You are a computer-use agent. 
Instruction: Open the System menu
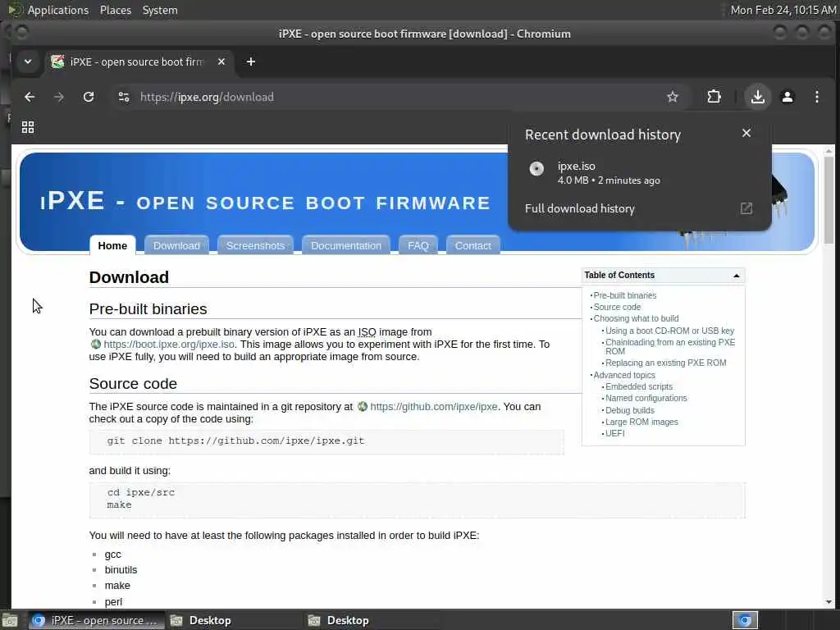160,10
